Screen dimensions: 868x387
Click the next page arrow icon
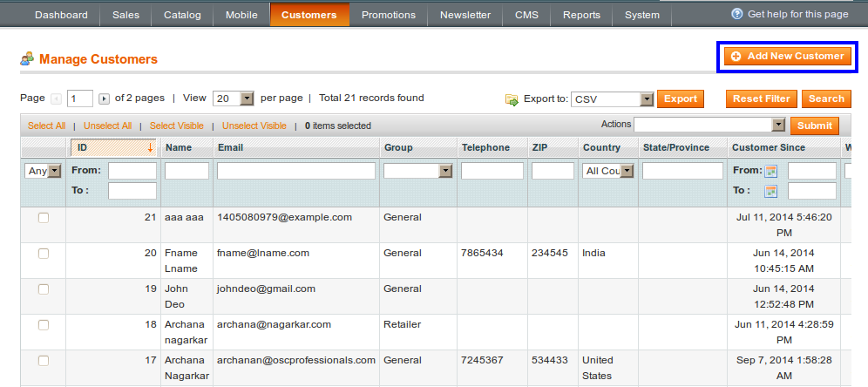(104, 98)
